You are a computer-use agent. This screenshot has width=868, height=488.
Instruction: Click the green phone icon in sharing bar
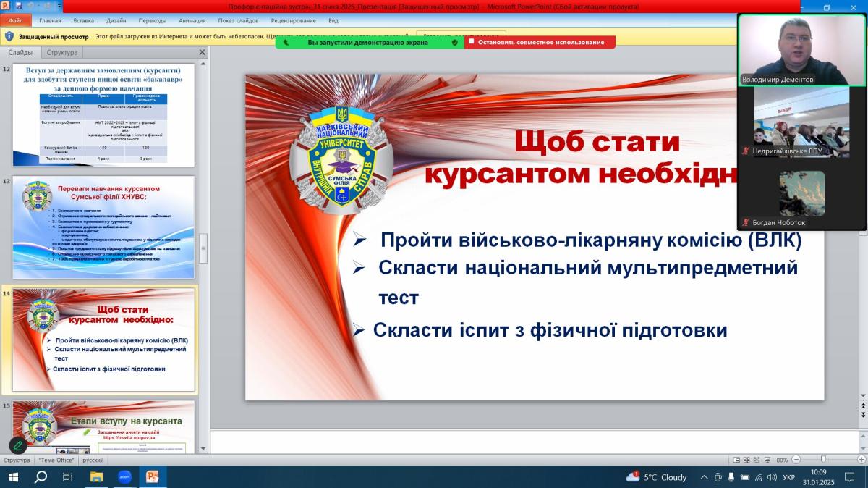[x=286, y=42]
